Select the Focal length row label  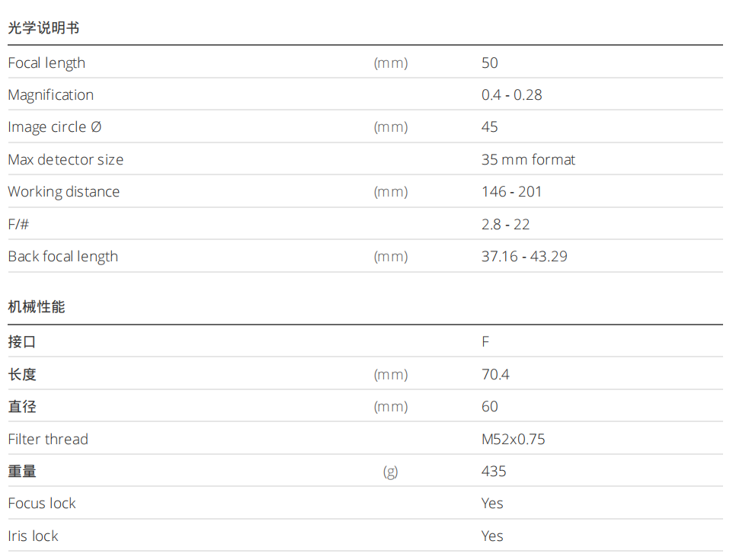pos(46,63)
